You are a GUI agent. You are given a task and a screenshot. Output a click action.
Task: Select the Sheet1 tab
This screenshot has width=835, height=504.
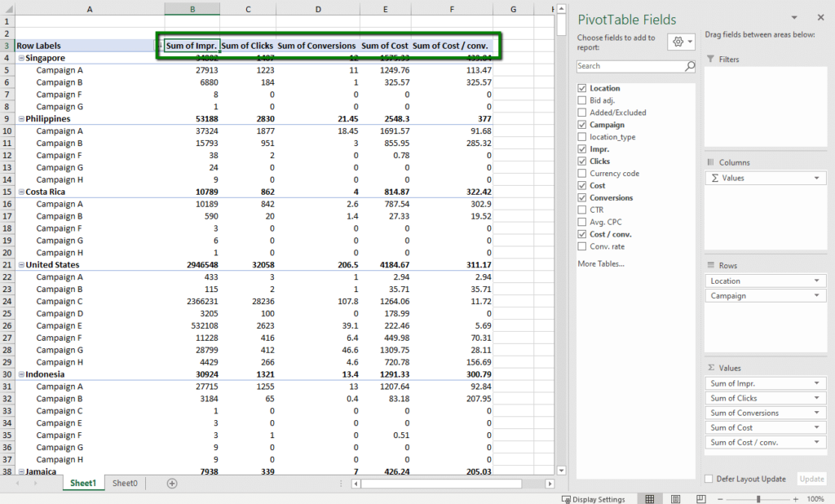click(x=82, y=483)
